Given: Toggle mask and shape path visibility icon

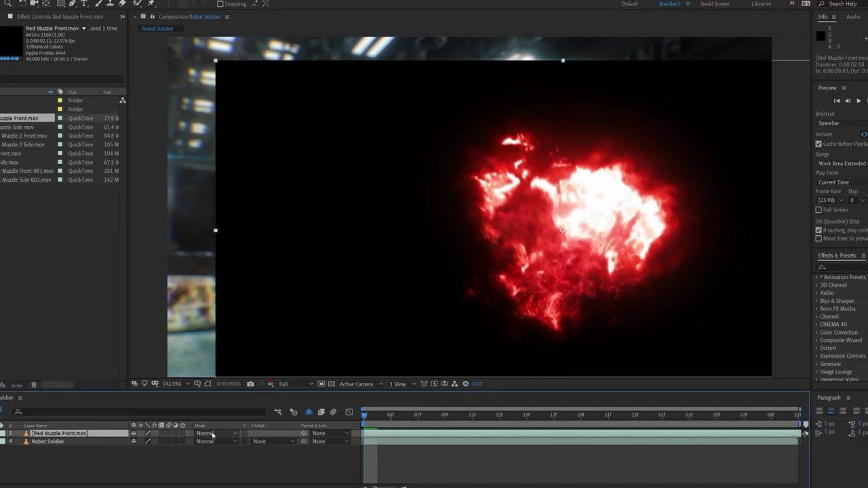Looking at the screenshot, I should [208, 384].
